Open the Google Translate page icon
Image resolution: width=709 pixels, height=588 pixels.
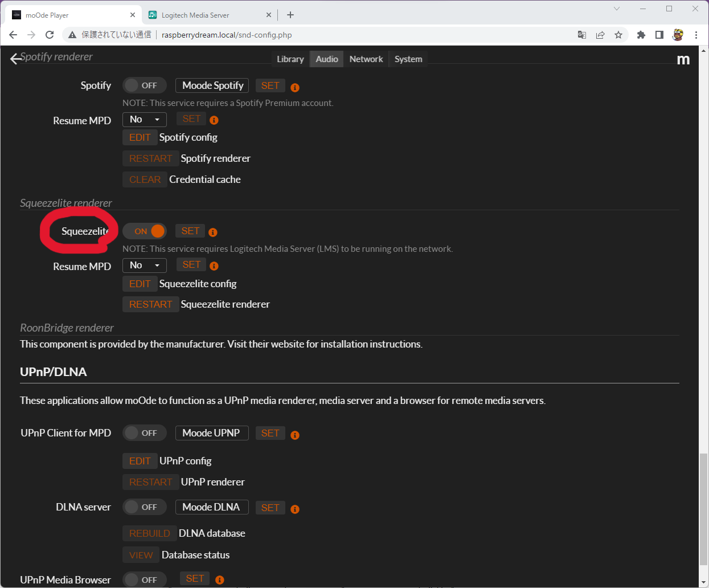(x=582, y=35)
